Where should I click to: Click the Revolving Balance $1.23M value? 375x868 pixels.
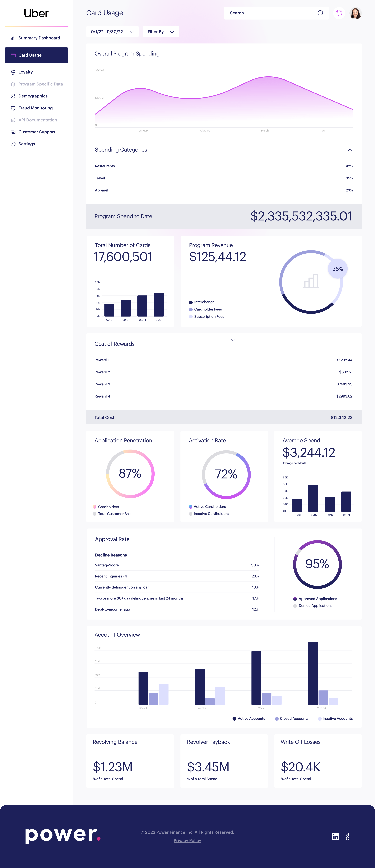112,767
